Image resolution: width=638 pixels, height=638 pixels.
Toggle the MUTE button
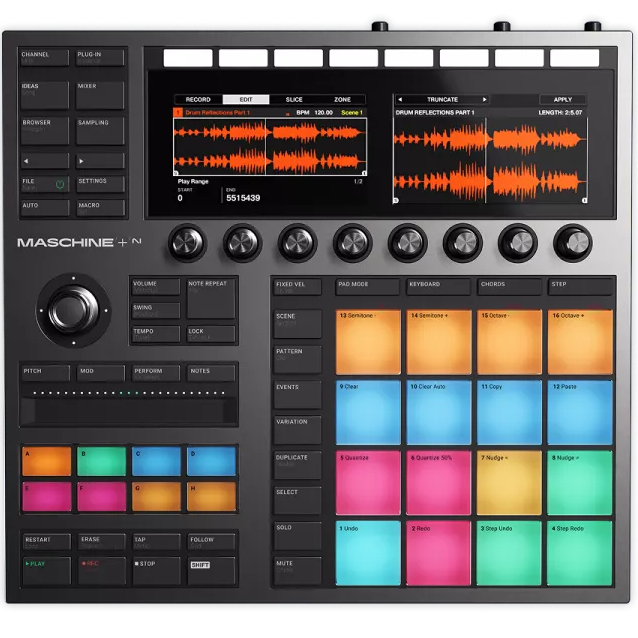tap(297, 570)
